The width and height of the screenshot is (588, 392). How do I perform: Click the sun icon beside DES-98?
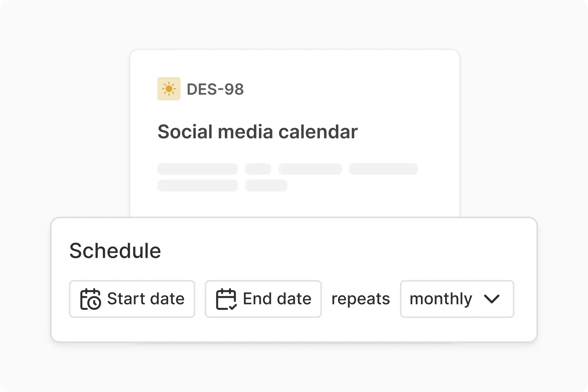tap(169, 89)
